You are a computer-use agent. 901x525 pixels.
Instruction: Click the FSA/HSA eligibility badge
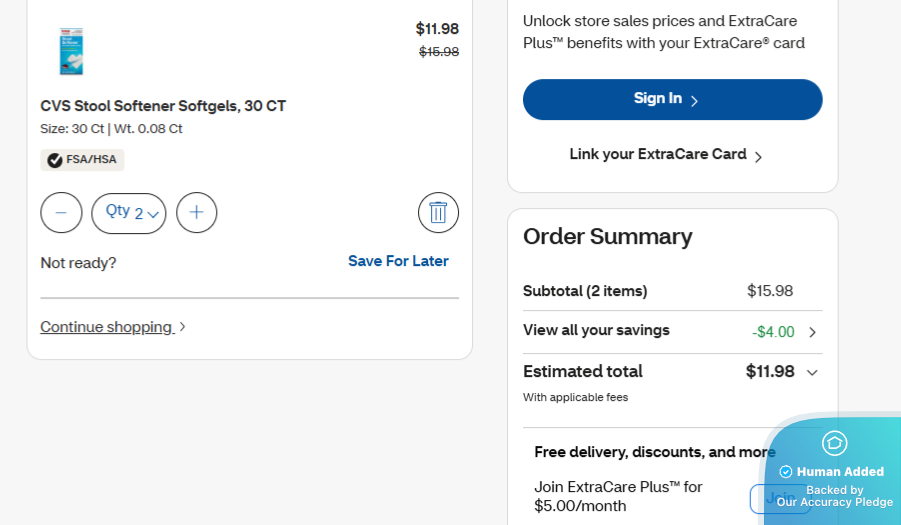click(x=82, y=160)
